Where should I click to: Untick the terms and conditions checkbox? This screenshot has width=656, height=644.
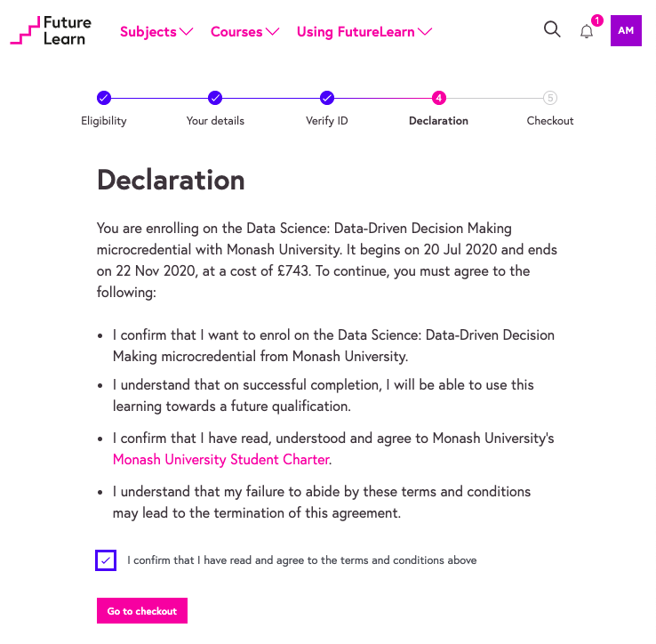[x=106, y=560]
